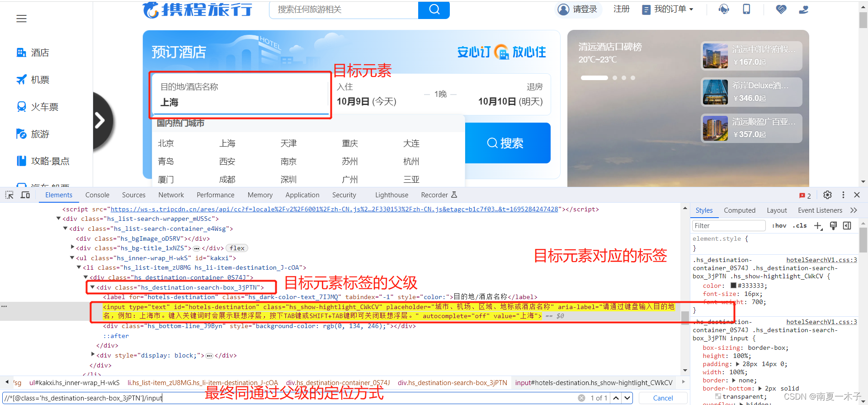Click the blue 搜索 hotel search button
This screenshot has height=405, width=868.
(x=508, y=143)
